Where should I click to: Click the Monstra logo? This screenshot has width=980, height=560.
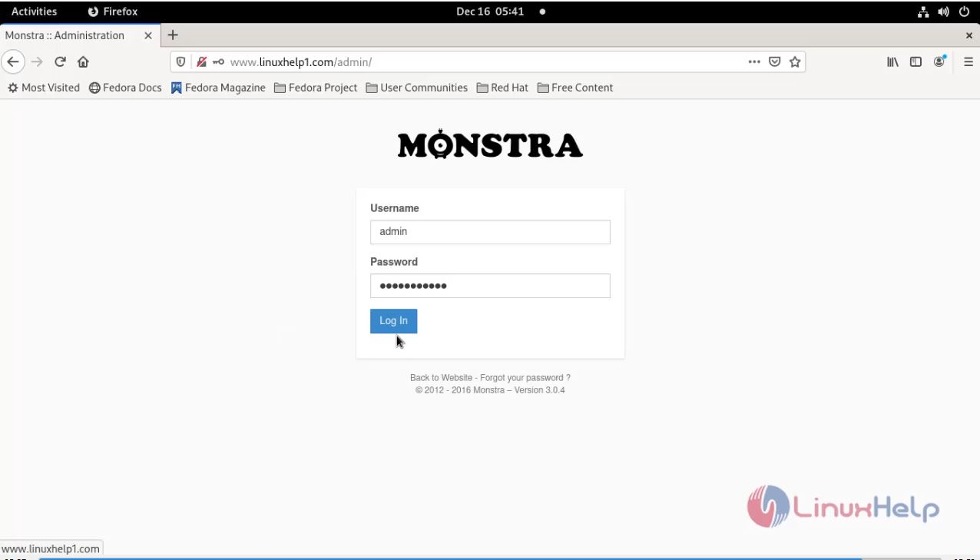point(490,144)
